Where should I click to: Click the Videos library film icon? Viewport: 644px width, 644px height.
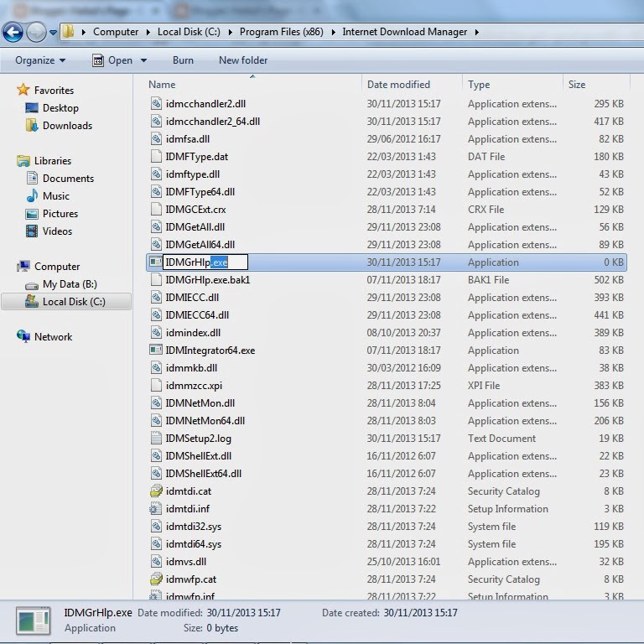pyautogui.click(x=32, y=231)
